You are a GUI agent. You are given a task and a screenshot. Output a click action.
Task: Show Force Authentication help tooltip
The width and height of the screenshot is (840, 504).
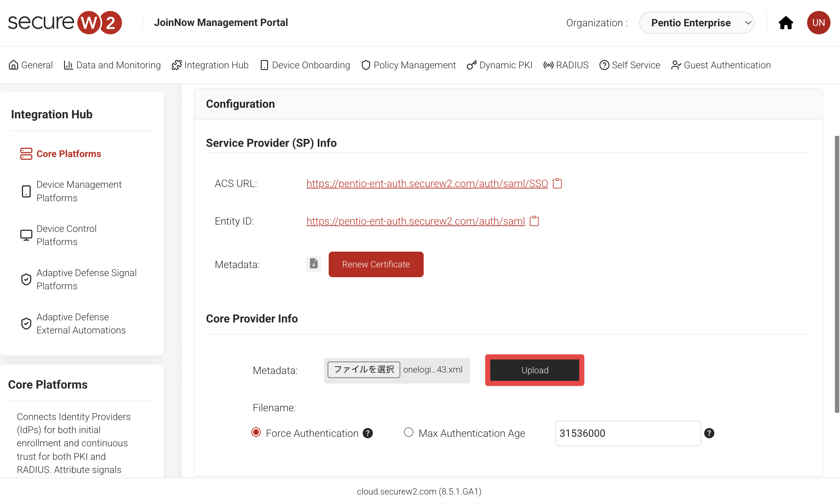368,433
